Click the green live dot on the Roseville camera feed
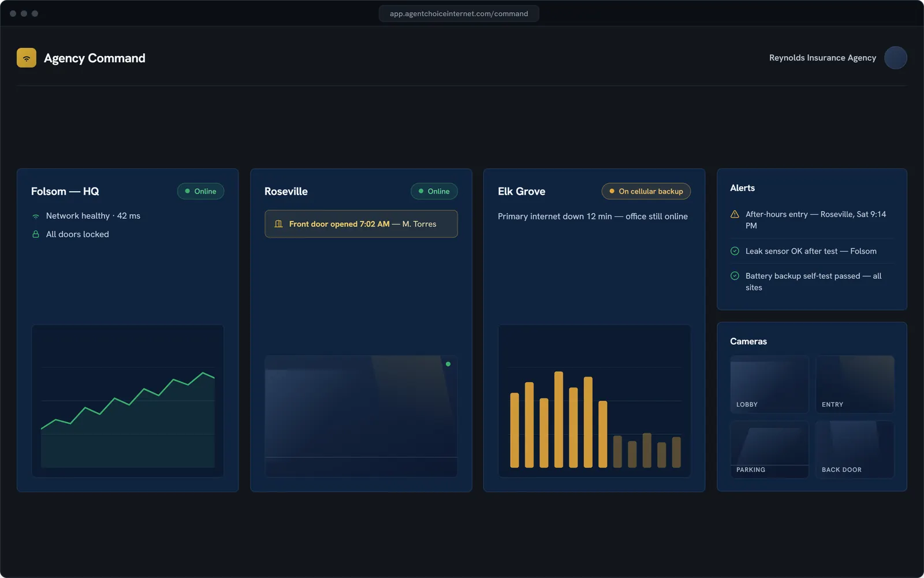 click(448, 364)
